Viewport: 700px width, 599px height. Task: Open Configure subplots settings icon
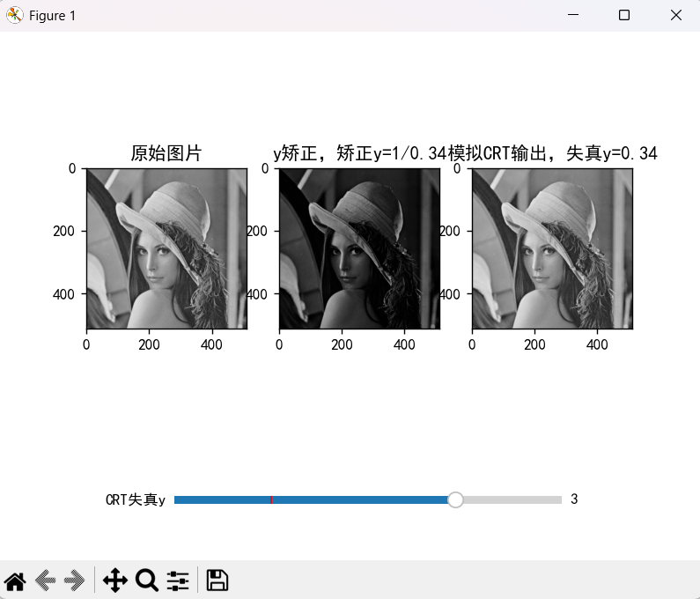(x=178, y=581)
